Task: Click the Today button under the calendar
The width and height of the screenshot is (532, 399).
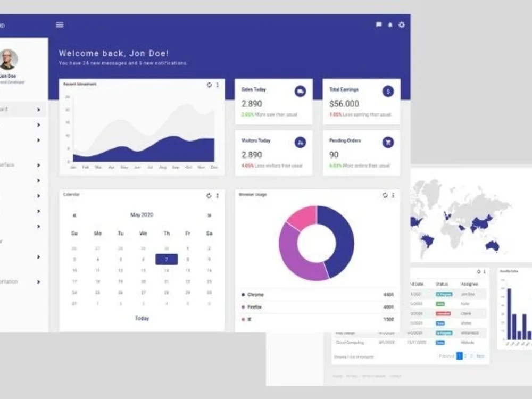Action: [142, 318]
